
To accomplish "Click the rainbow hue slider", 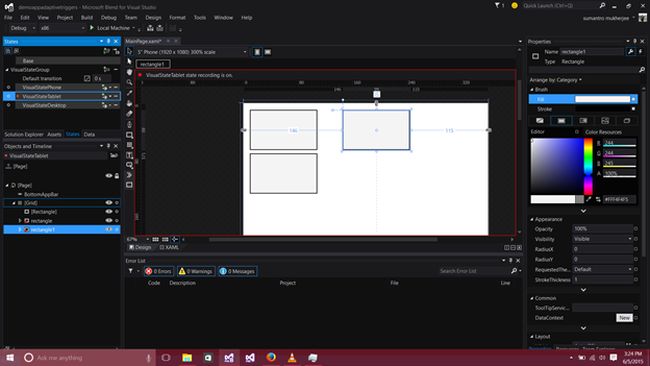I will pos(588,166).
